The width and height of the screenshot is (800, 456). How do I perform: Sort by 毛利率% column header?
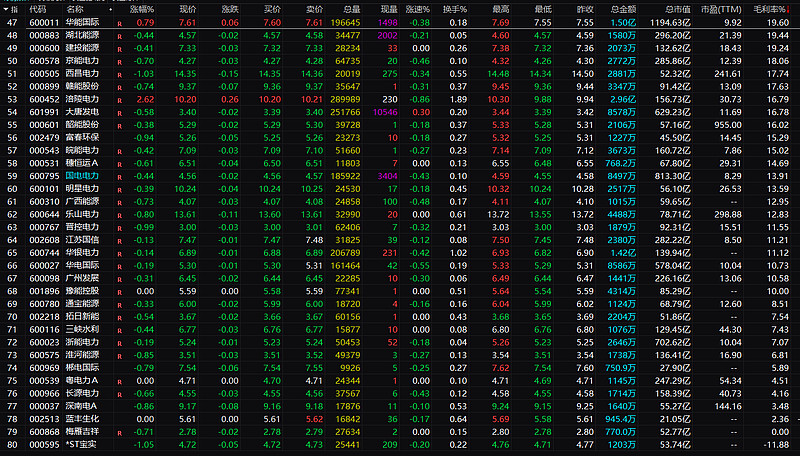coord(769,9)
